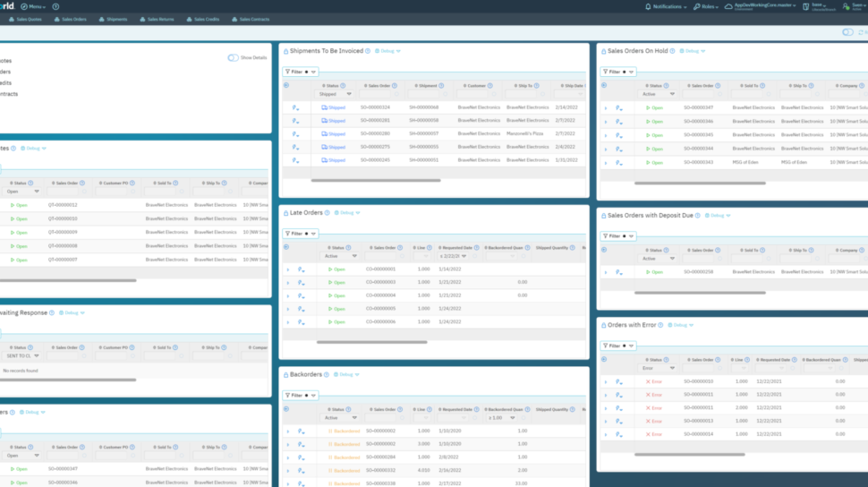Toggle the Show Details switch

pyautogui.click(x=234, y=57)
